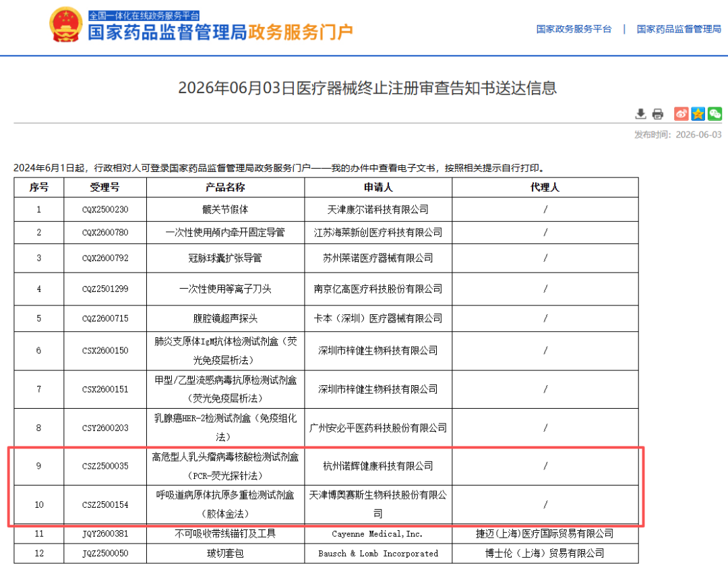This screenshot has height=578, width=728.
Task: Click product 一次性使用等离子刀头
Action: 225,289
